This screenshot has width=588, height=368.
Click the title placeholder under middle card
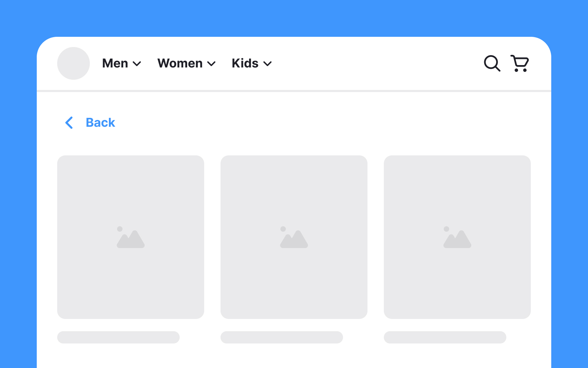point(282,337)
